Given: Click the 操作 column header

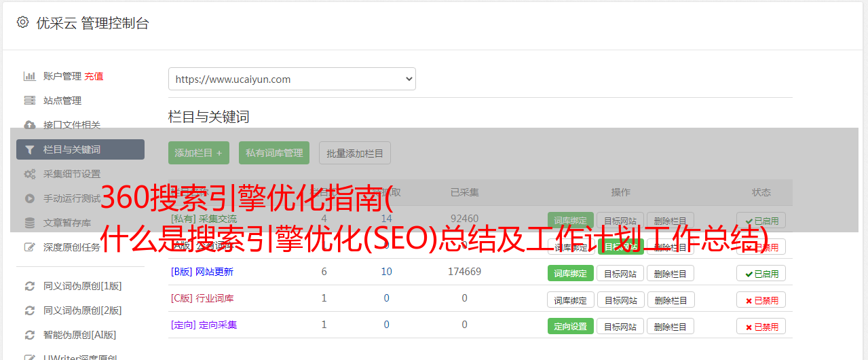Looking at the screenshot, I should point(621,192).
